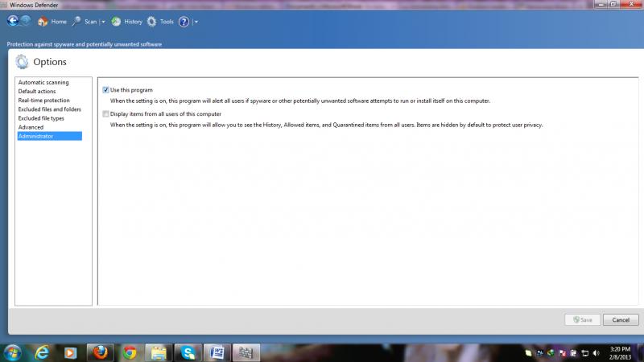Enable Display items from all users checkbox

[x=105, y=114]
